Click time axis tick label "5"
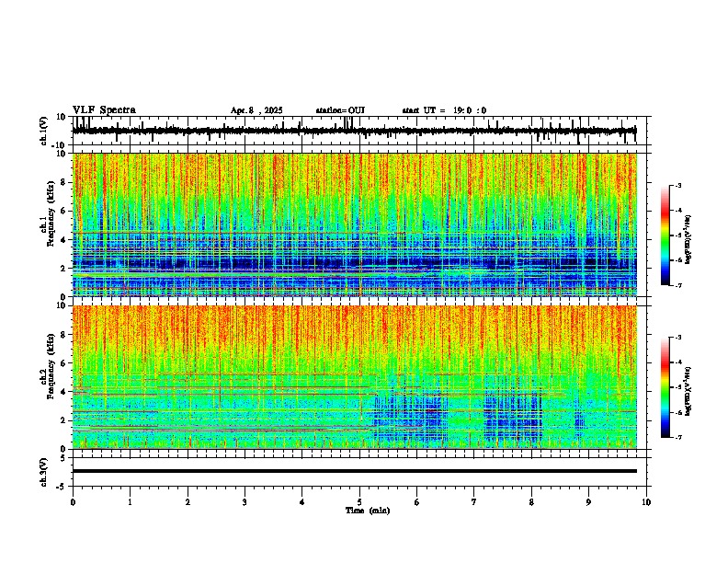 coord(359,502)
